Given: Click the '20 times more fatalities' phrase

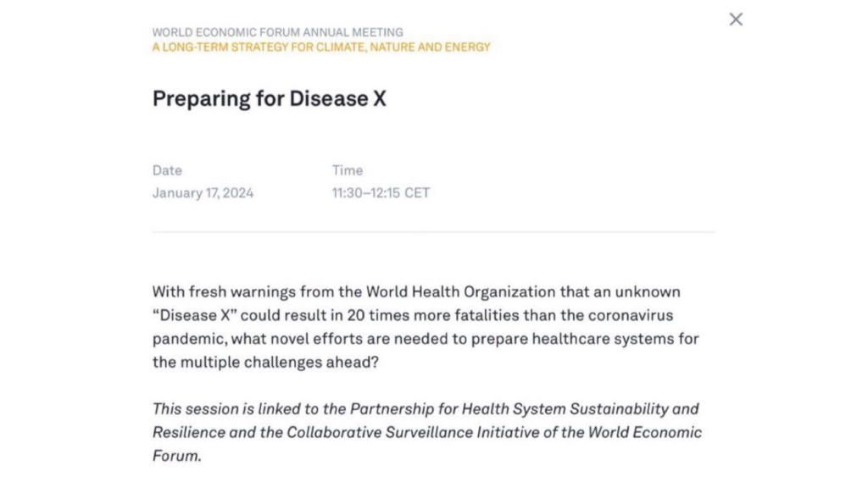Looking at the screenshot, I should pyautogui.click(x=433, y=315).
